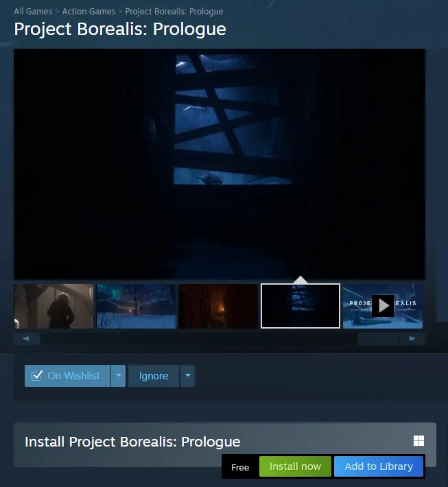Expand the Ignore options dropdown arrow
Viewport: 448px width, 487px height.
[188, 376]
